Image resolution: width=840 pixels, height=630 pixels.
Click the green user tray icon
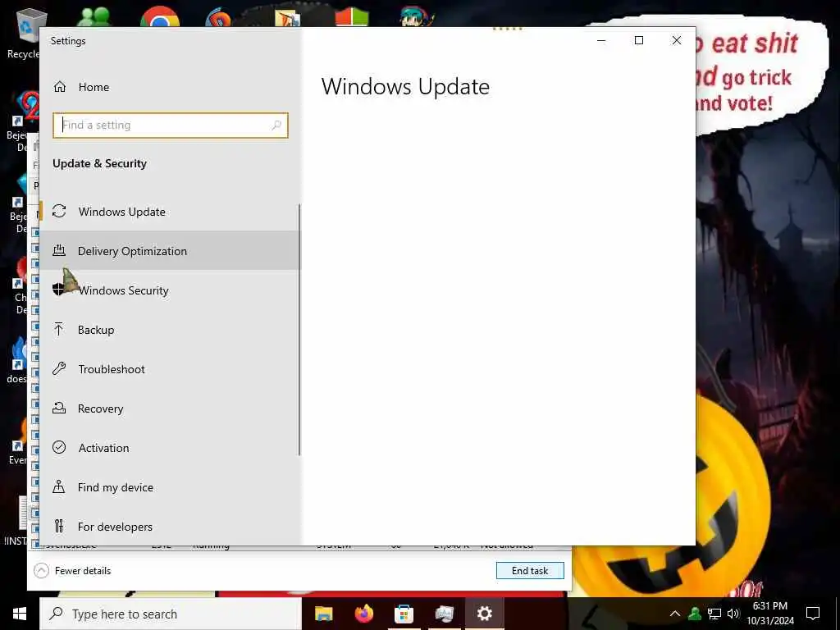point(695,614)
